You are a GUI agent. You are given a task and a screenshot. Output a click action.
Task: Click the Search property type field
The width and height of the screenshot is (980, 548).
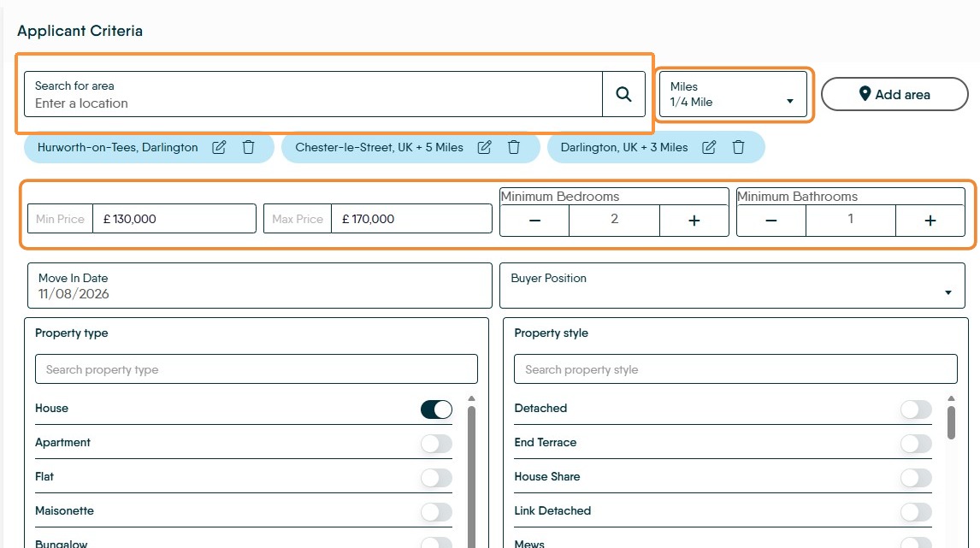point(257,369)
